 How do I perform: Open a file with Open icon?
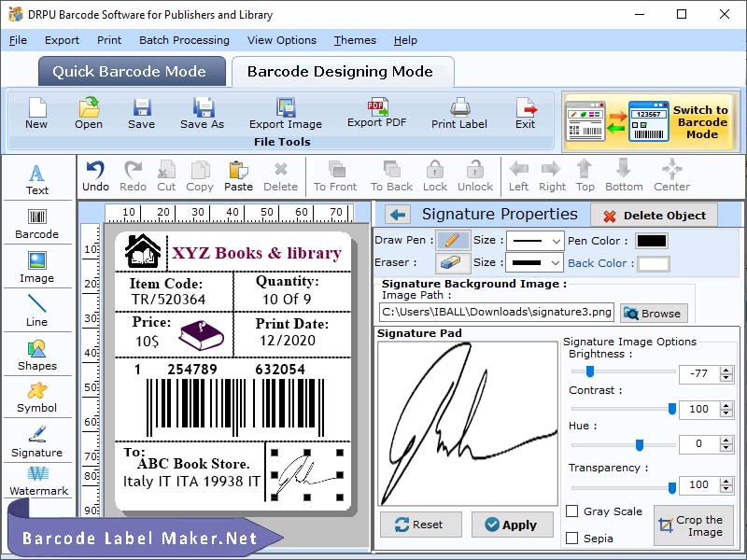click(x=89, y=113)
